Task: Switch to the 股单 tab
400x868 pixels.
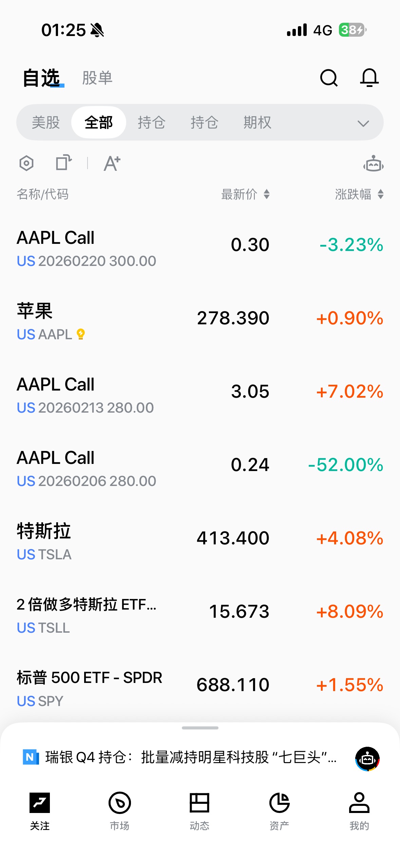Action: click(x=97, y=78)
